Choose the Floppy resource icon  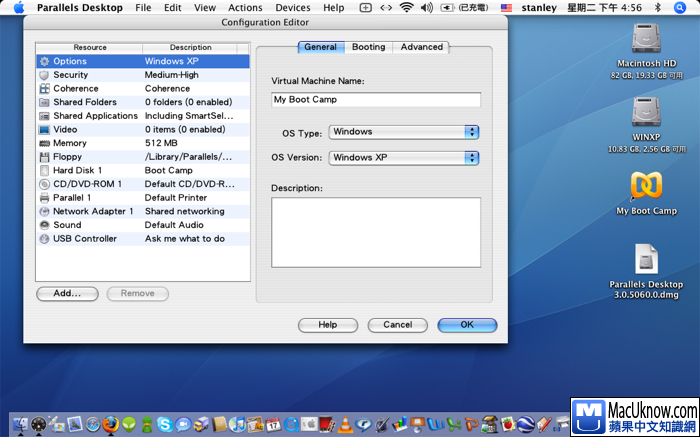pyautogui.click(x=44, y=157)
